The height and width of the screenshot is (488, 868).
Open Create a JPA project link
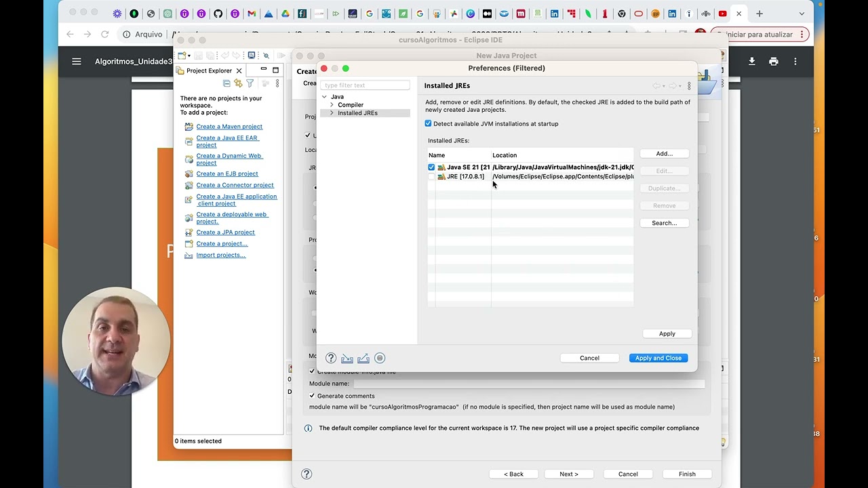click(x=225, y=232)
